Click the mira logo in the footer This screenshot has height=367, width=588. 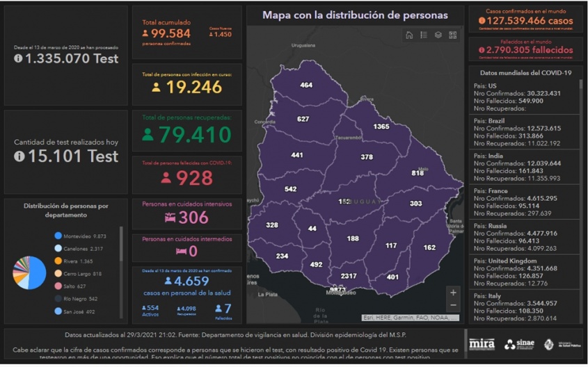pyautogui.click(x=482, y=344)
